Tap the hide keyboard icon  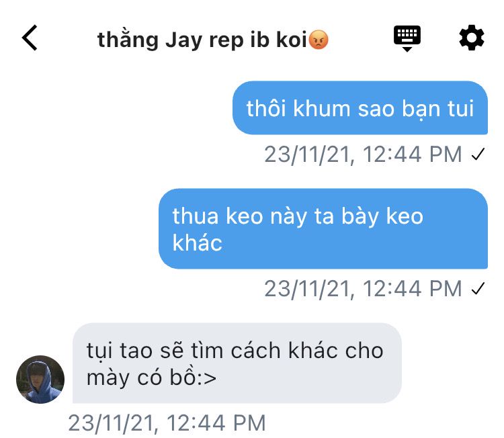pos(407,38)
